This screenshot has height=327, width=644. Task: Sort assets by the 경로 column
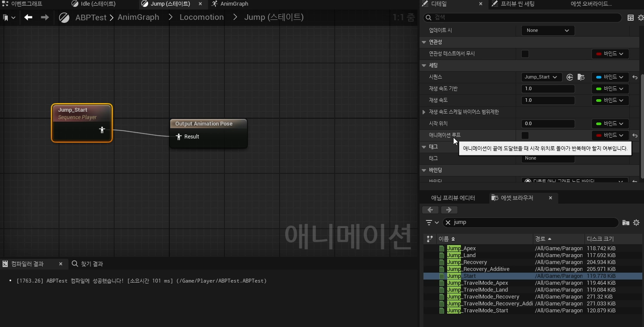point(559,239)
